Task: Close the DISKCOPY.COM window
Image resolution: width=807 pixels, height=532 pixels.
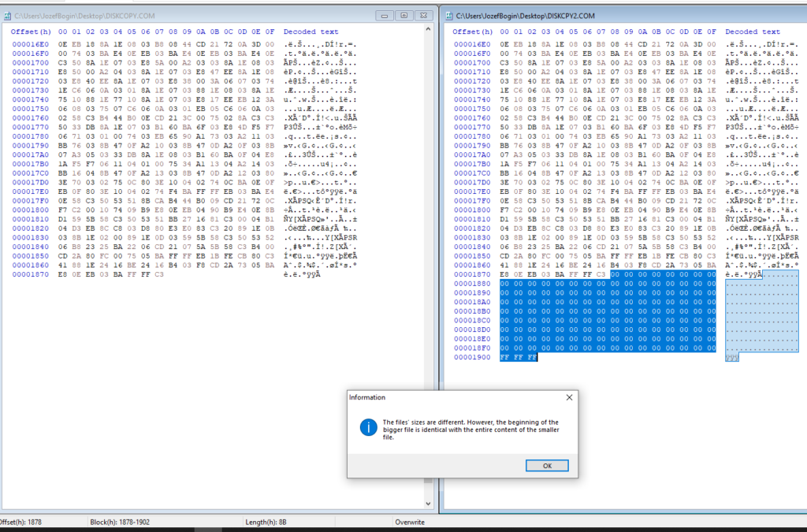Action: pyautogui.click(x=423, y=16)
